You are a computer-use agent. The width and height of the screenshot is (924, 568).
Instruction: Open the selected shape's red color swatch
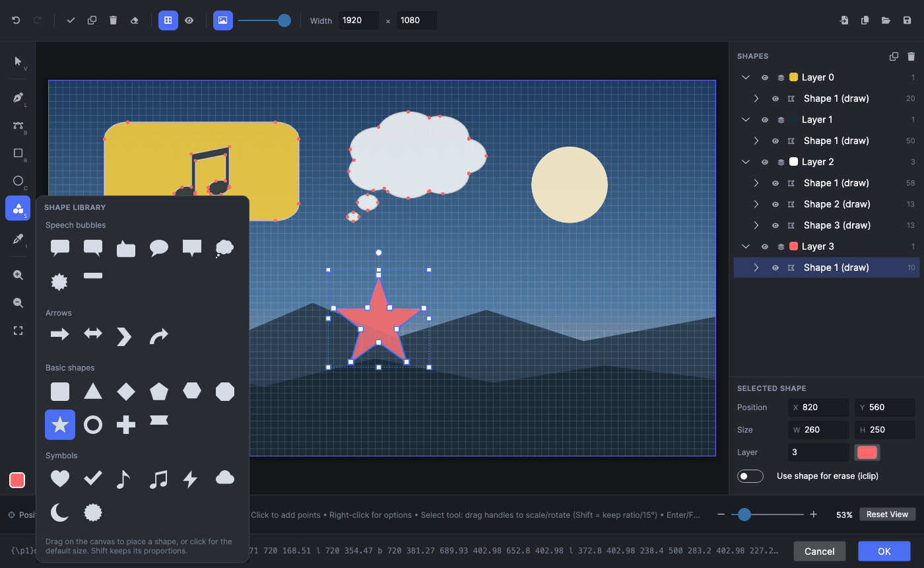coord(867,452)
